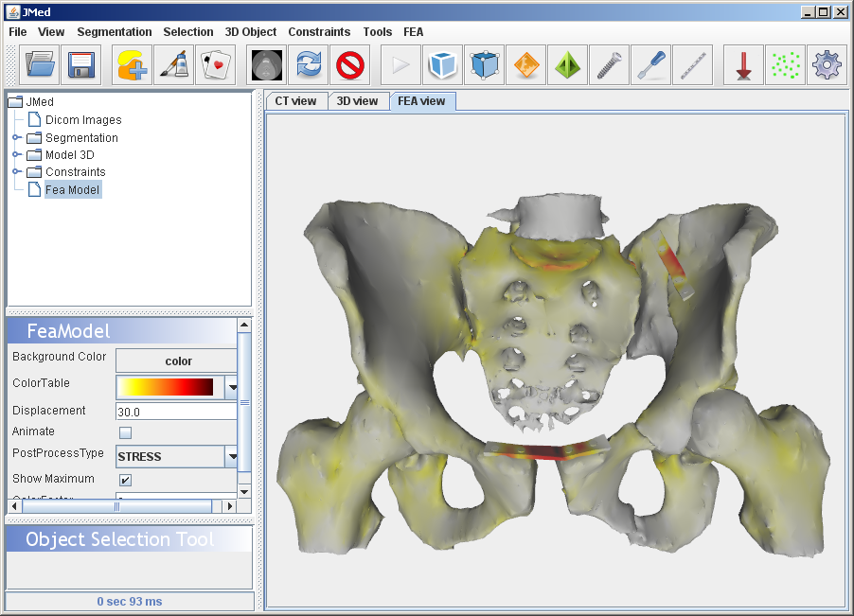This screenshot has height=616, width=854.
Task: Click the refresh arrows toolbar icon
Action: point(310,65)
